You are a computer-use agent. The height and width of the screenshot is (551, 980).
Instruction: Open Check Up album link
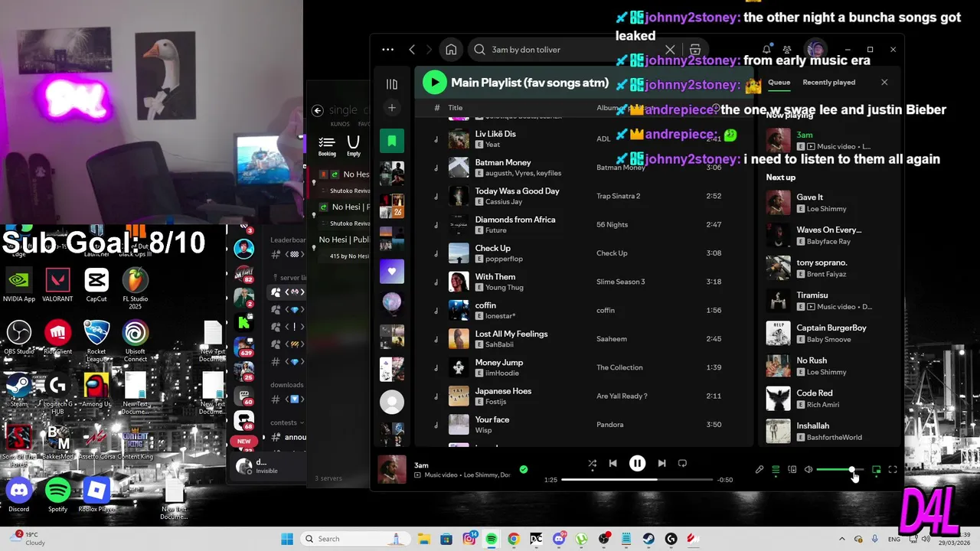click(612, 253)
